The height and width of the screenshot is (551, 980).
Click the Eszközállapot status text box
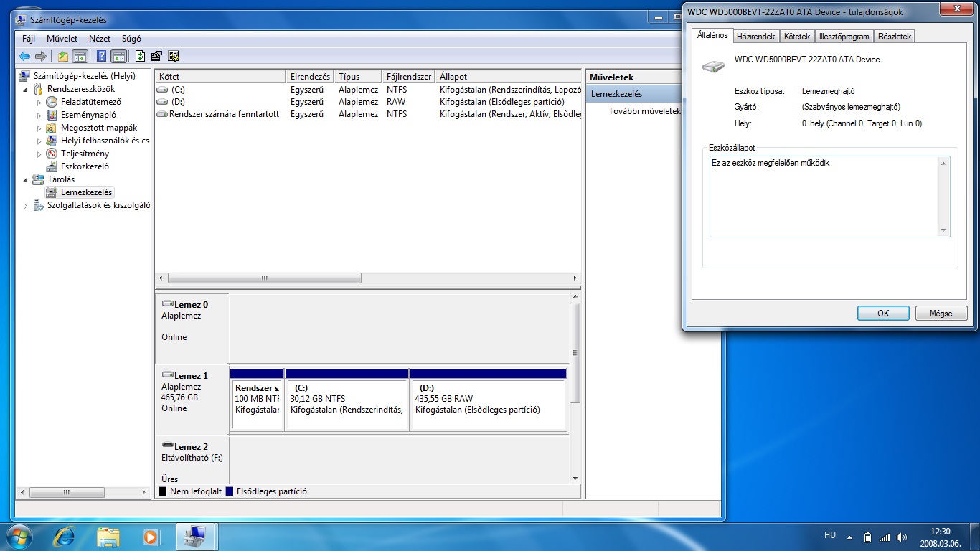click(x=829, y=197)
